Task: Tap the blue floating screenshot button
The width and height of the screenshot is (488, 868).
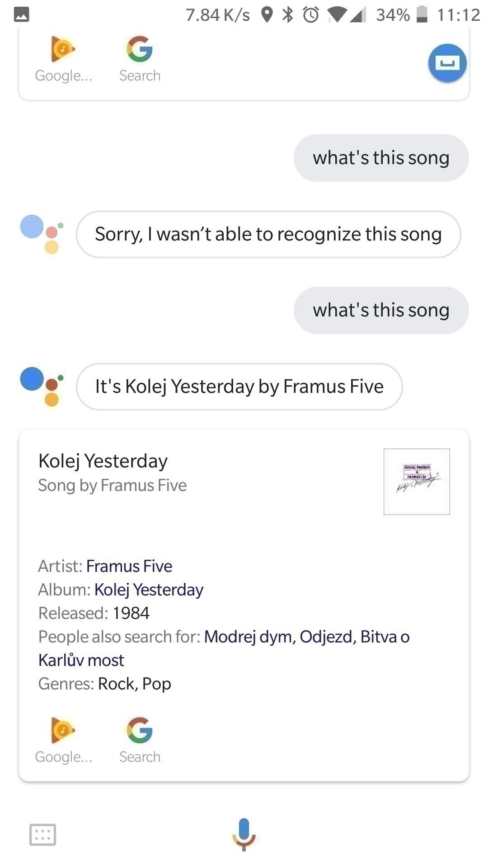Action: coord(447,63)
